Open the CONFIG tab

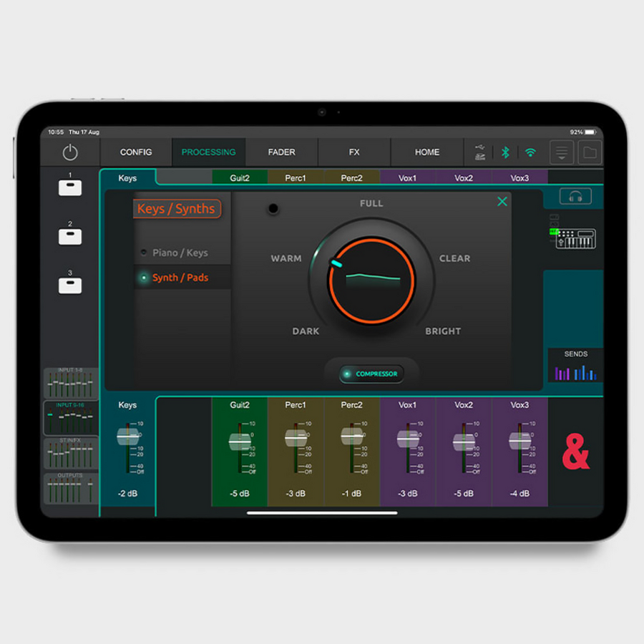click(x=136, y=152)
